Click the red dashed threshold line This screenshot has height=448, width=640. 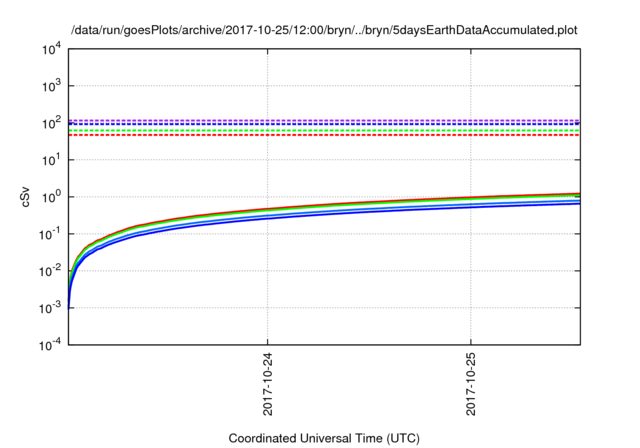click(x=324, y=135)
